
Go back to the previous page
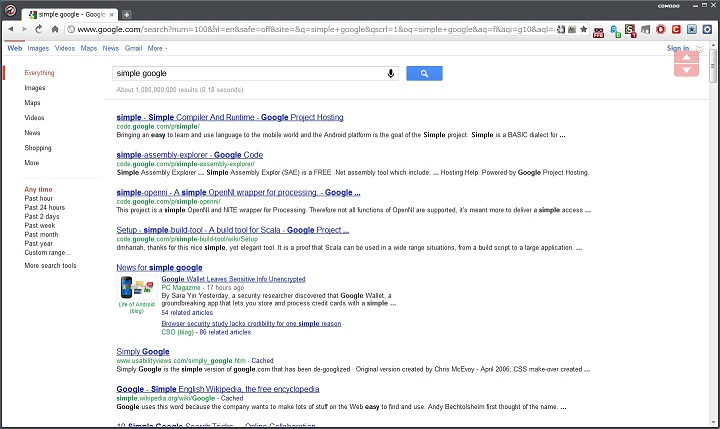[x=10, y=29]
